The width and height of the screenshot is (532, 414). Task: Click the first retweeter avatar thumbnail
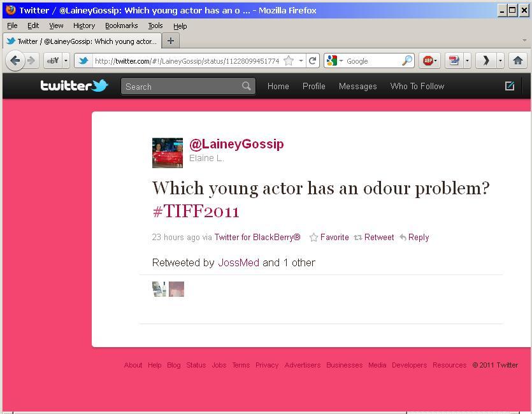point(159,289)
